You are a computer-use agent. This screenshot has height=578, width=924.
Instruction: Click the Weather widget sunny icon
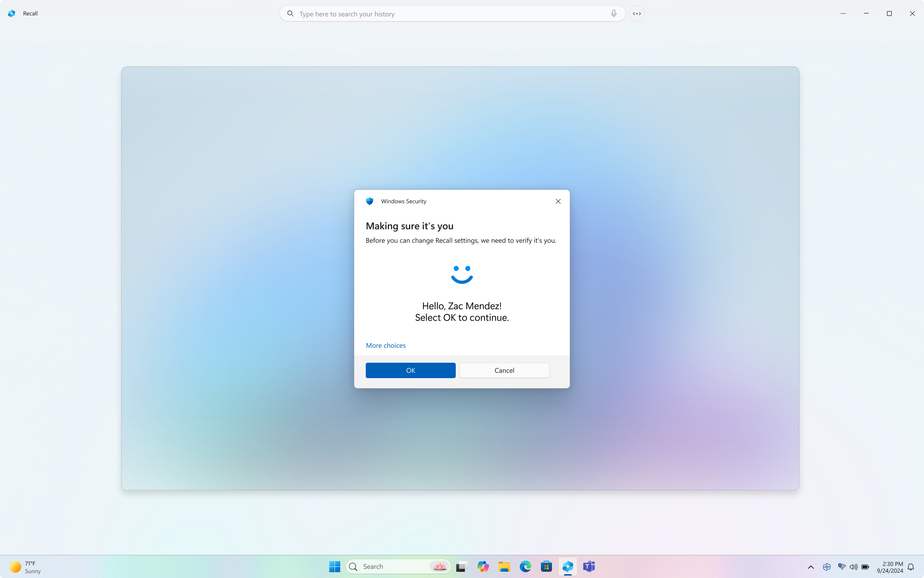[x=14, y=566]
